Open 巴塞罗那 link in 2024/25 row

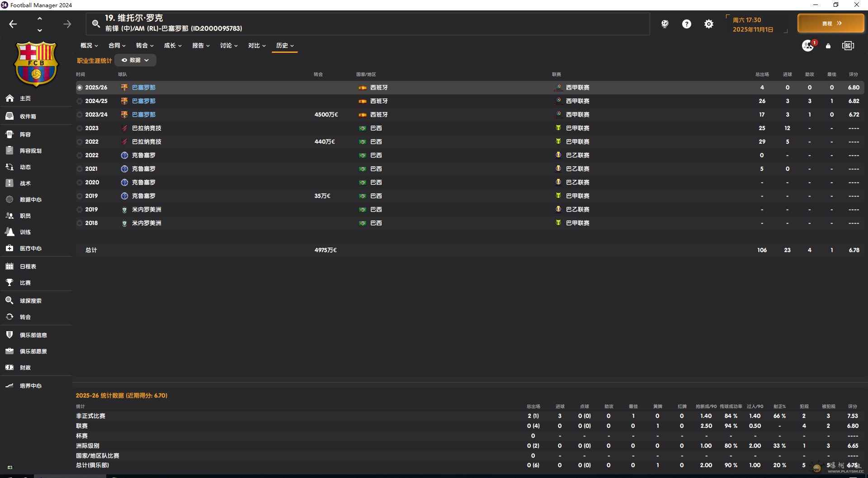[x=144, y=101]
